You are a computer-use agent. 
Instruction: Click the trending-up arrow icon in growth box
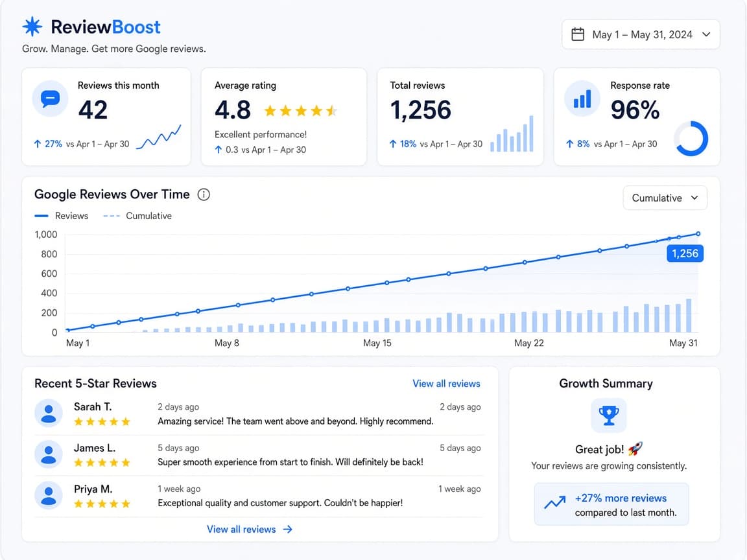(555, 502)
